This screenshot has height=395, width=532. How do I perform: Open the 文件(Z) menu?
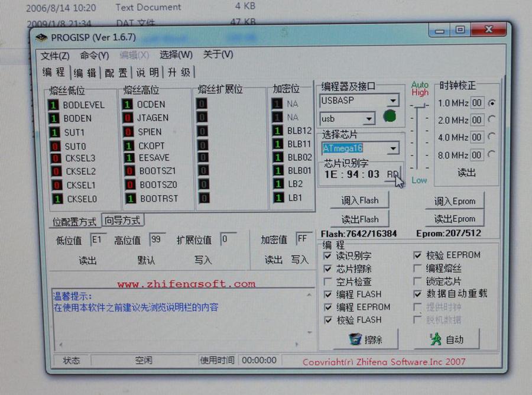[54, 55]
